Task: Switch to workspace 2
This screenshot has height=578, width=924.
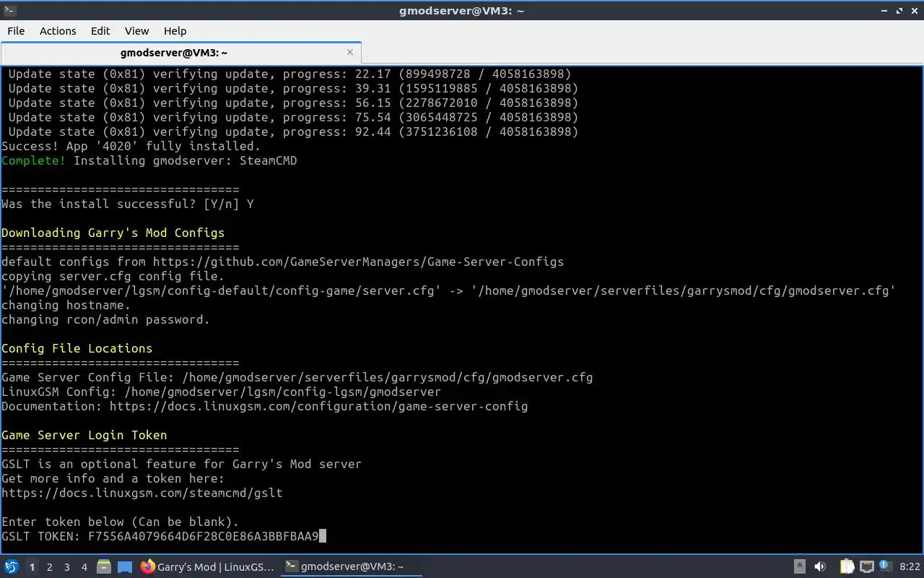Action: [50, 567]
